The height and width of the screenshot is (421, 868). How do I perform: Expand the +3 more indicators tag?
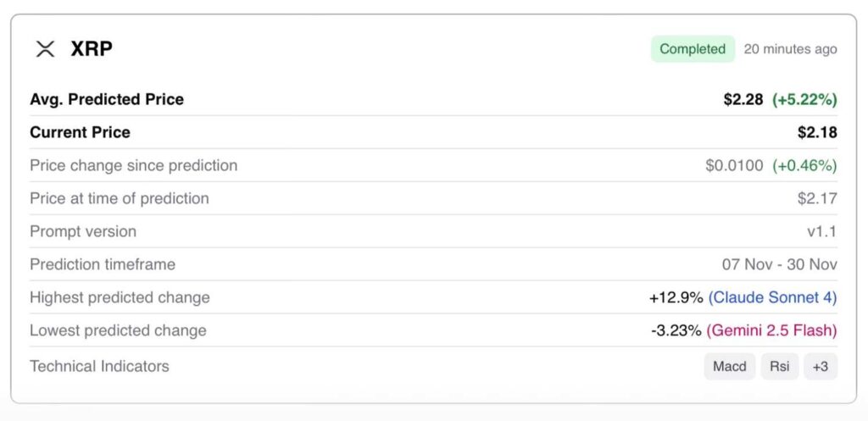click(820, 366)
